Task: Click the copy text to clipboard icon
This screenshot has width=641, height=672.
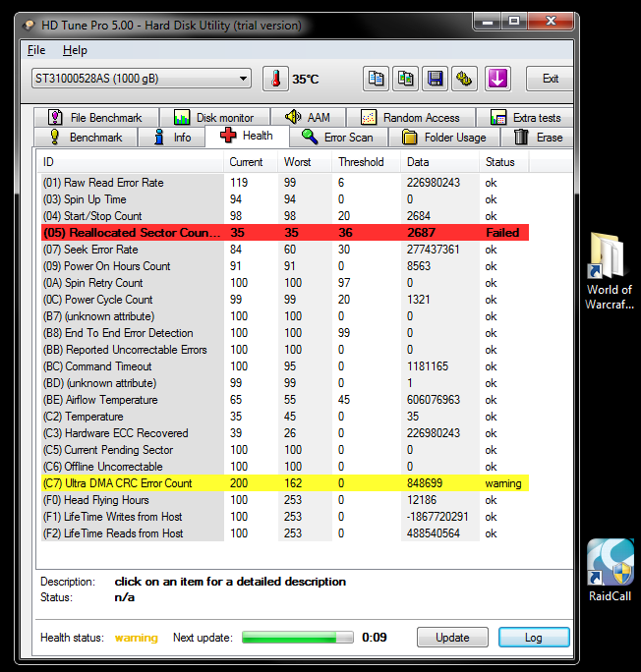Action: coord(377,79)
